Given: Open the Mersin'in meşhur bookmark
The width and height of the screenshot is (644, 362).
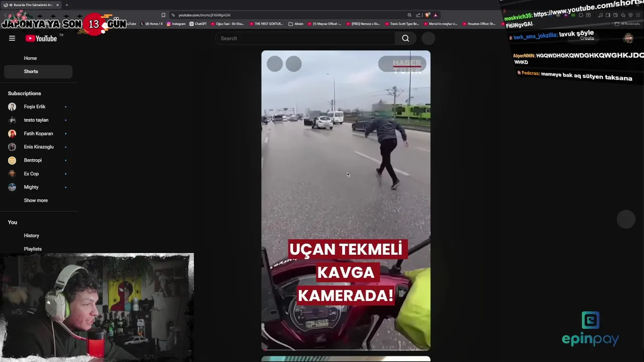Looking at the screenshot, I should [441, 24].
